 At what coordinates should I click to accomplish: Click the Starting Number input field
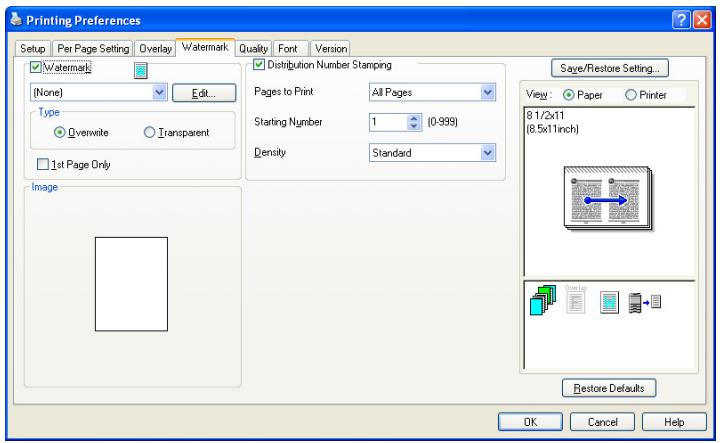click(x=388, y=122)
